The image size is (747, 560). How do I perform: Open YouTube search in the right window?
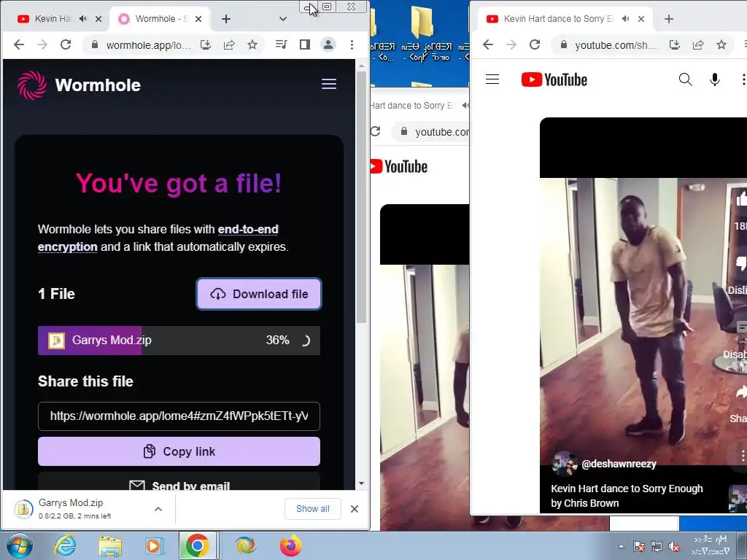[686, 79]
